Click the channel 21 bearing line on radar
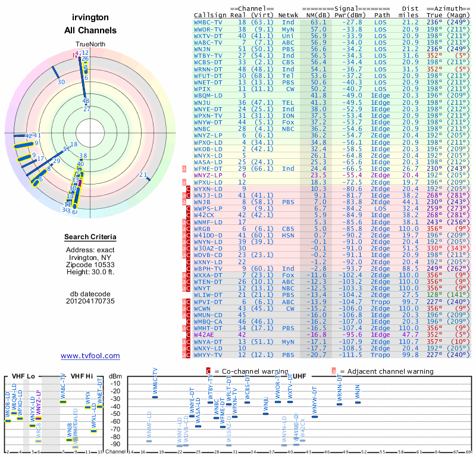476x457 pixels. [x=148, y=179]
